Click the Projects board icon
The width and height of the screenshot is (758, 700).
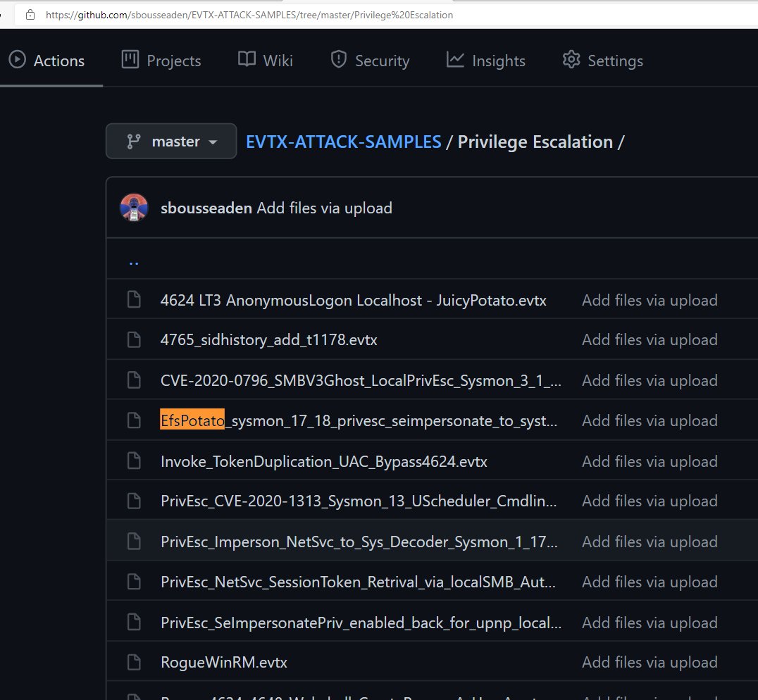(x=130, y=59)
